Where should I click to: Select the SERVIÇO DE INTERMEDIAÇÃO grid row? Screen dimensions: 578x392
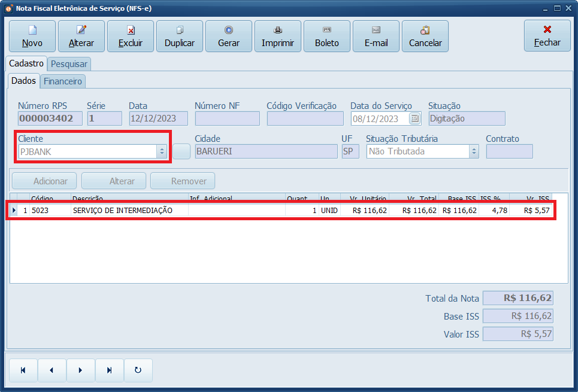(180, 210)
